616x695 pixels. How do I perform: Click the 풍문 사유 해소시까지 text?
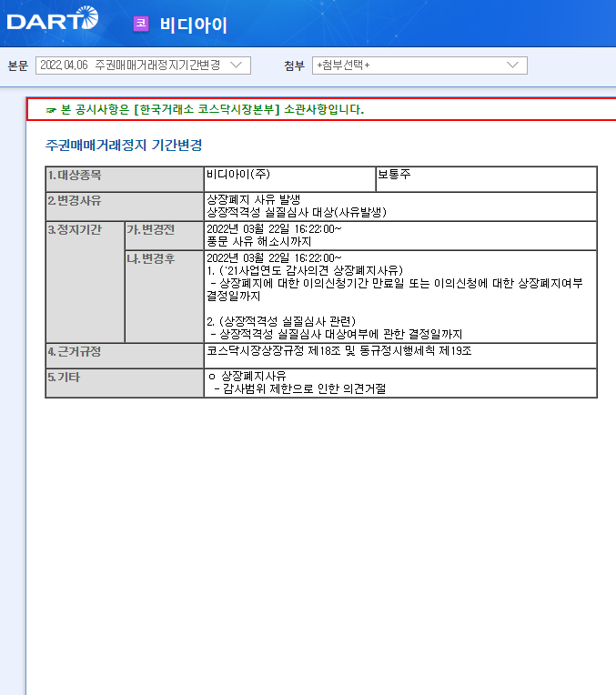coord(259,242)
